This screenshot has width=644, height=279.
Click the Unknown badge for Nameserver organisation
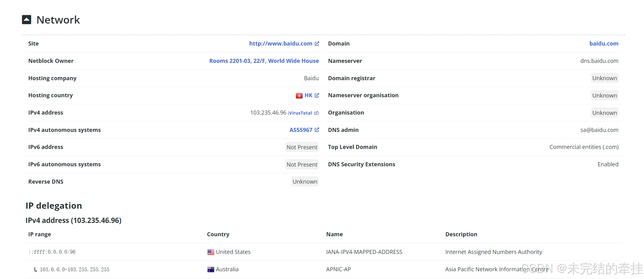[x=605, y=96]
